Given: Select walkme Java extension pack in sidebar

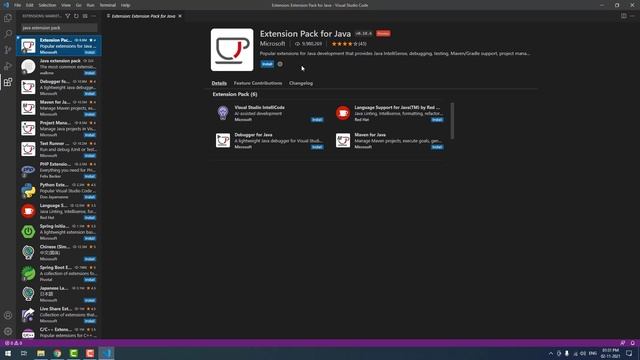Looking at the screenshot, I should [x=59, y=67].
